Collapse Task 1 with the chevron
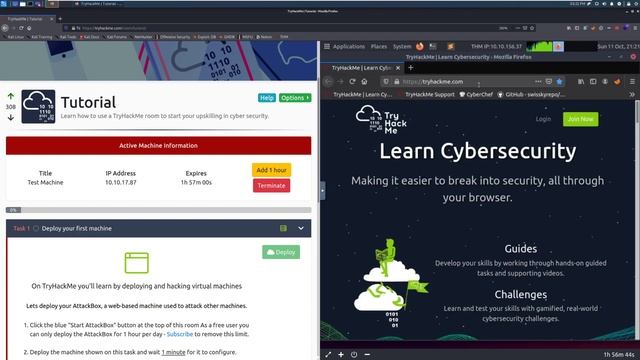Viewport: 640px width, 360px height. click(301, 229)
